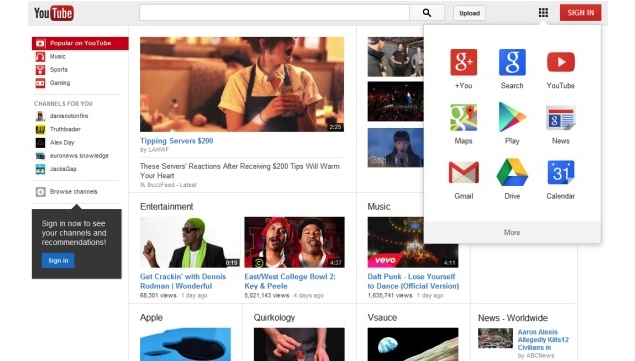Open the Quirkology video thumbnail
This screenshot has height=361, width=635.
click(299, 344)
